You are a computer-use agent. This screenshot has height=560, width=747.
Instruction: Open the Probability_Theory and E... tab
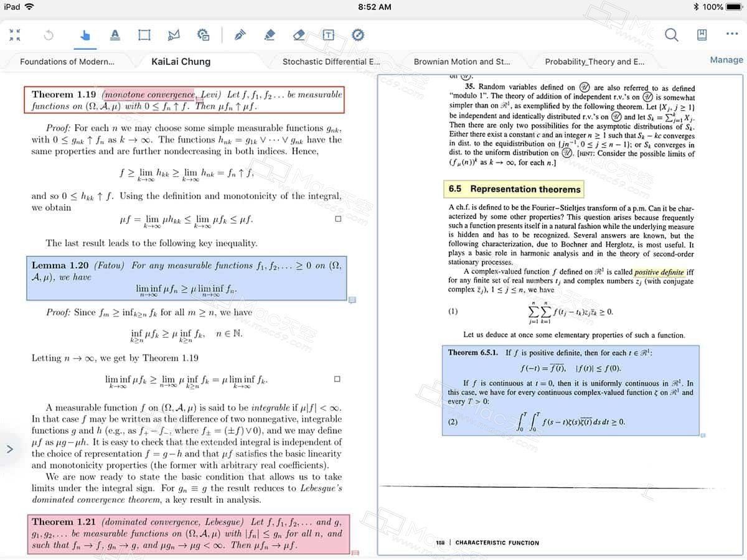click(x=594, y=62)
